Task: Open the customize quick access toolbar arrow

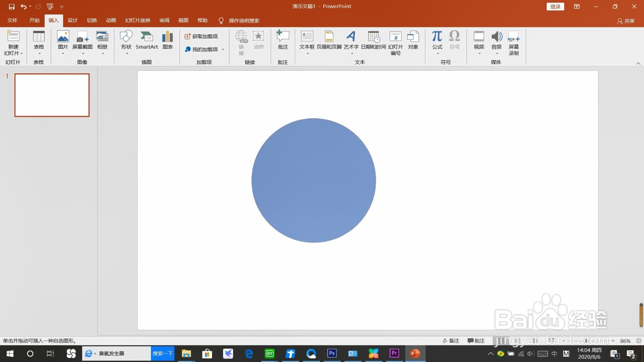Action: pos(62,7)
